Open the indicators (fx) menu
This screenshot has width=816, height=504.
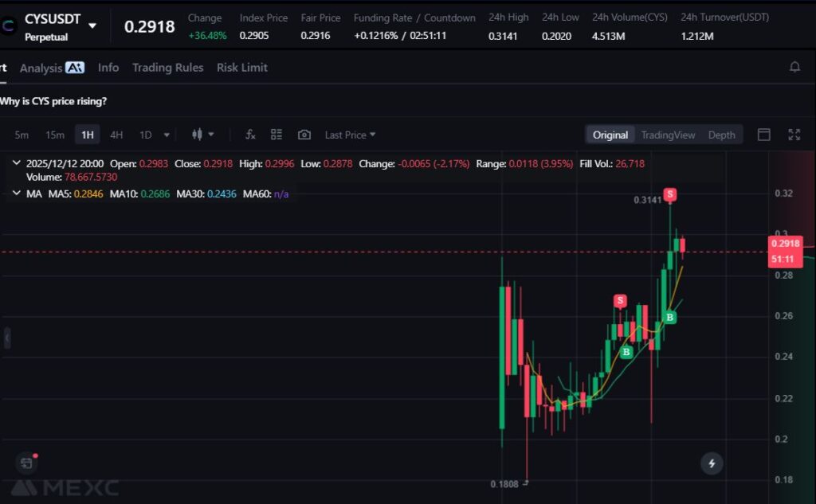tap(250, 135)
